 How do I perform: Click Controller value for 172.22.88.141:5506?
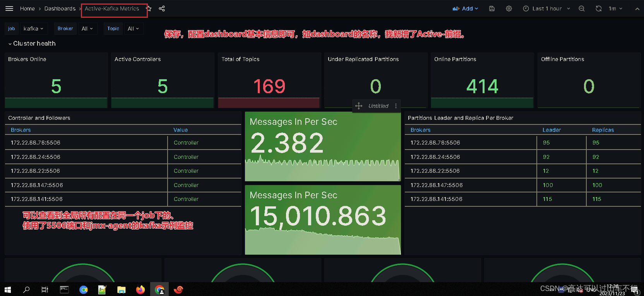coord(186,199)
